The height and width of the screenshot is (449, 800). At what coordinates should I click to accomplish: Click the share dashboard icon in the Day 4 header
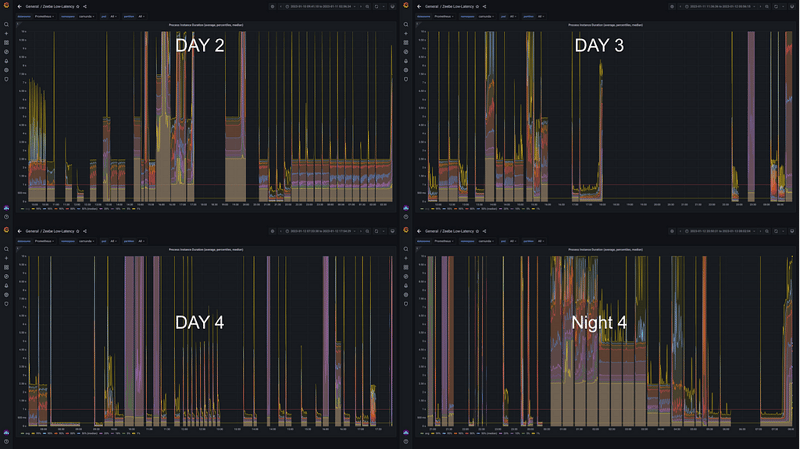tap(86, 231)
